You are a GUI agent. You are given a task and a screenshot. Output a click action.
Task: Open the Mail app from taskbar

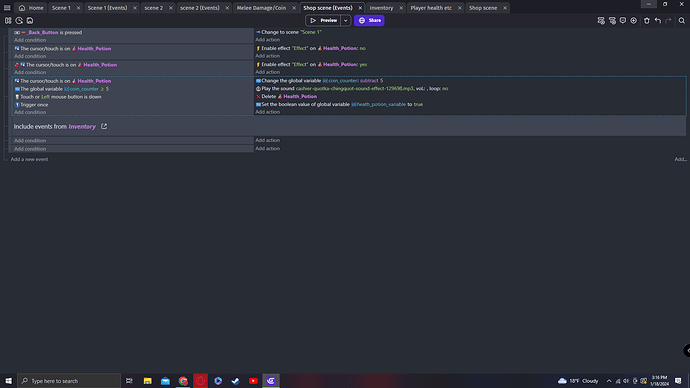click(165, 381)
